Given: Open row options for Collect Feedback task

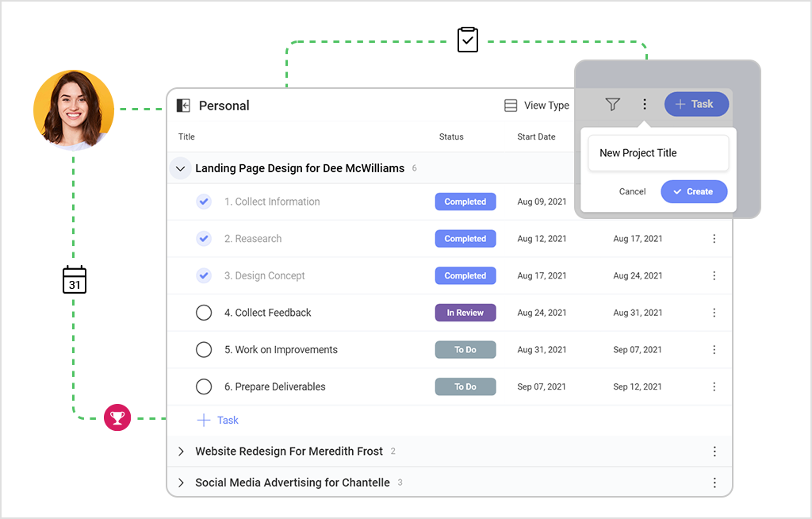Looking at the screenshot, I should (714, 313).
